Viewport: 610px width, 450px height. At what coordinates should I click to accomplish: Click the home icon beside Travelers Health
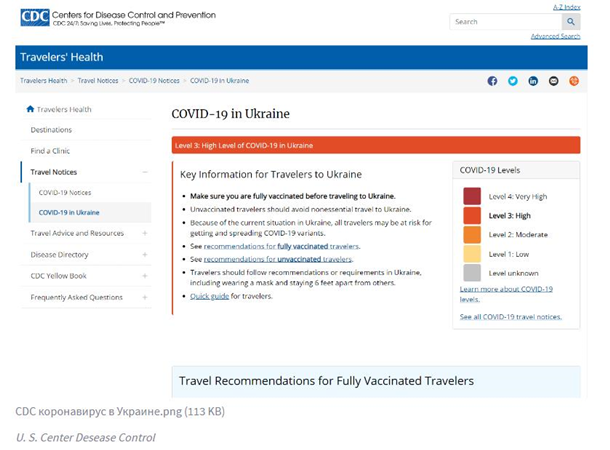(30, 109)
